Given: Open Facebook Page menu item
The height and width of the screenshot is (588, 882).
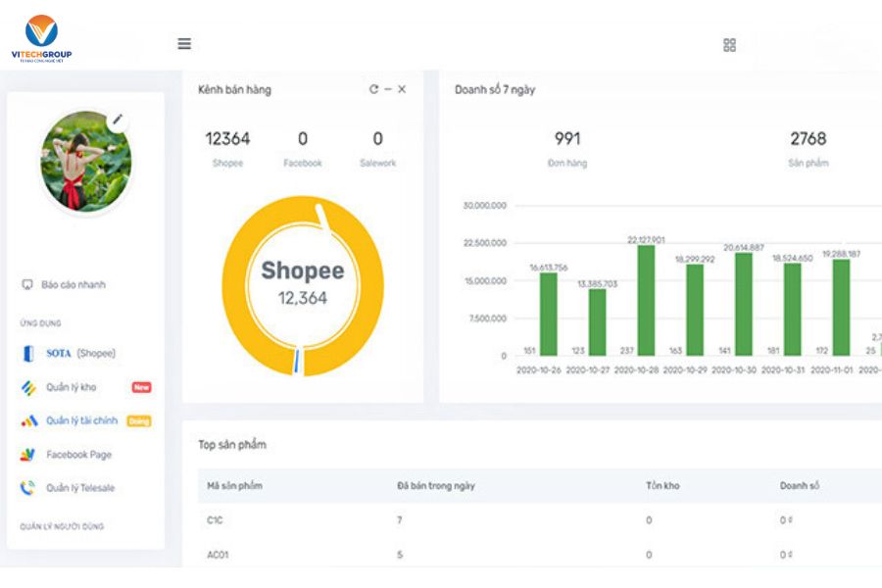Looking at the screenshot, I should [78, 455].
